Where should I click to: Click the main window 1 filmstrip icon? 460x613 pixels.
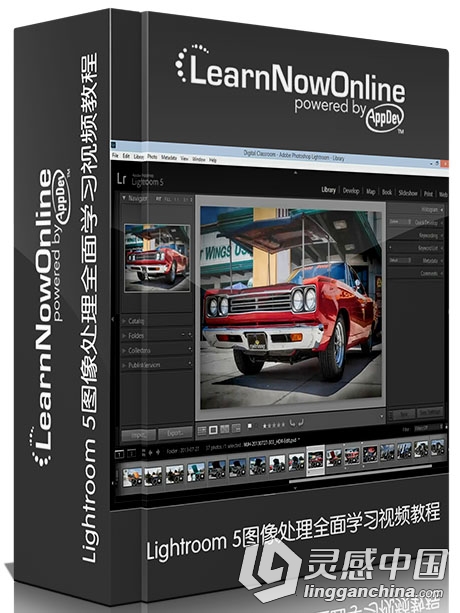tap(120, 454)
